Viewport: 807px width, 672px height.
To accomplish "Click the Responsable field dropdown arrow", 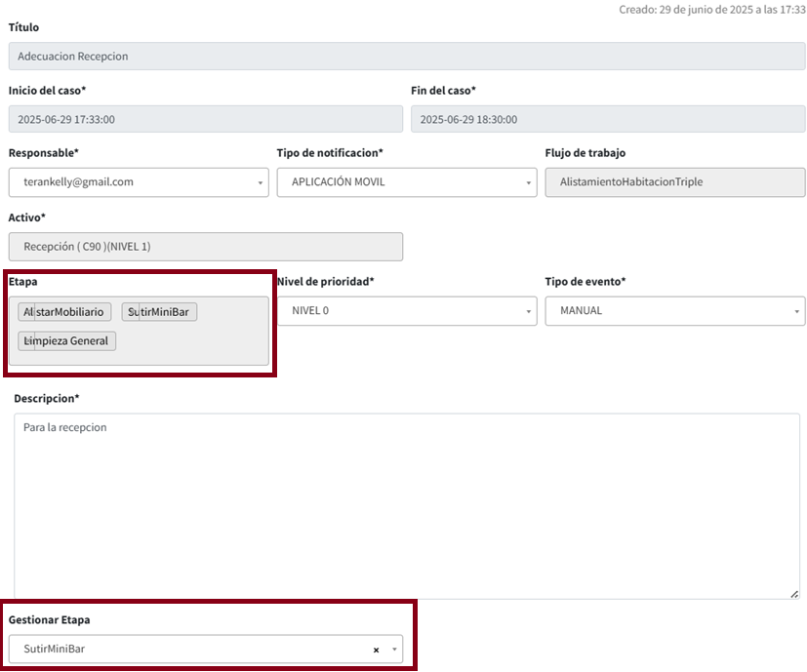I will (261, 182).
